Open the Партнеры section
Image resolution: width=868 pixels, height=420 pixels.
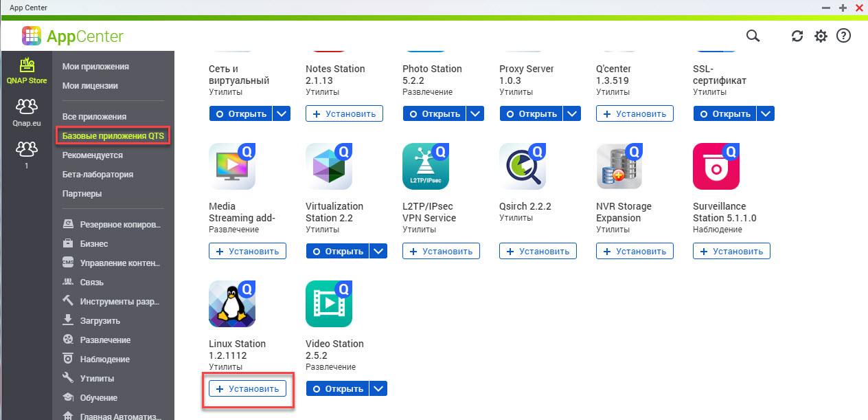coord(82,194)
